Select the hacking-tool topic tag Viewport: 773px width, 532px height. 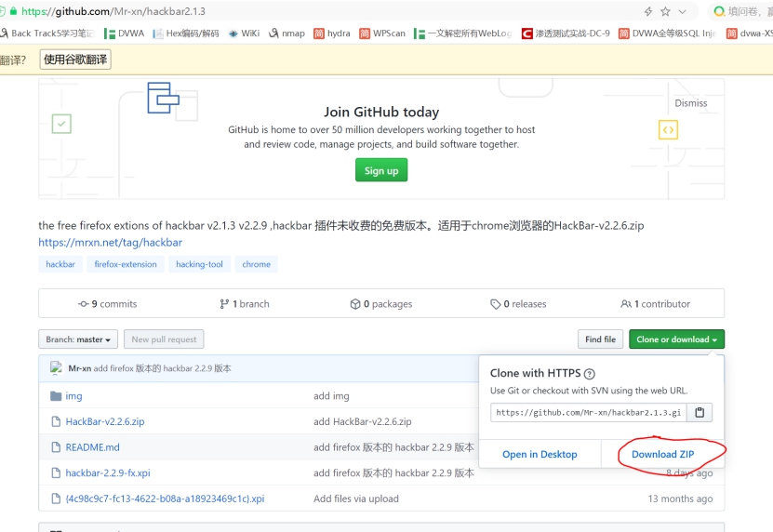(199, 264)
